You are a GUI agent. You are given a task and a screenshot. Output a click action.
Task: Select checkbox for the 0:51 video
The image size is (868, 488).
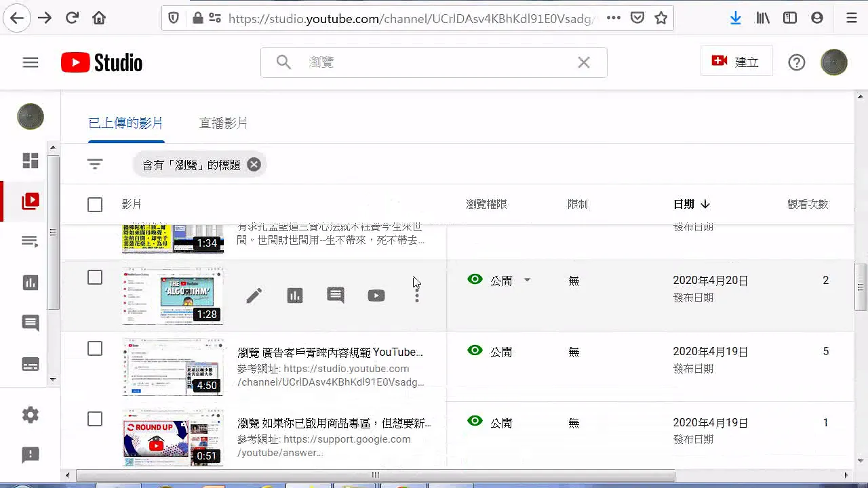95,420
